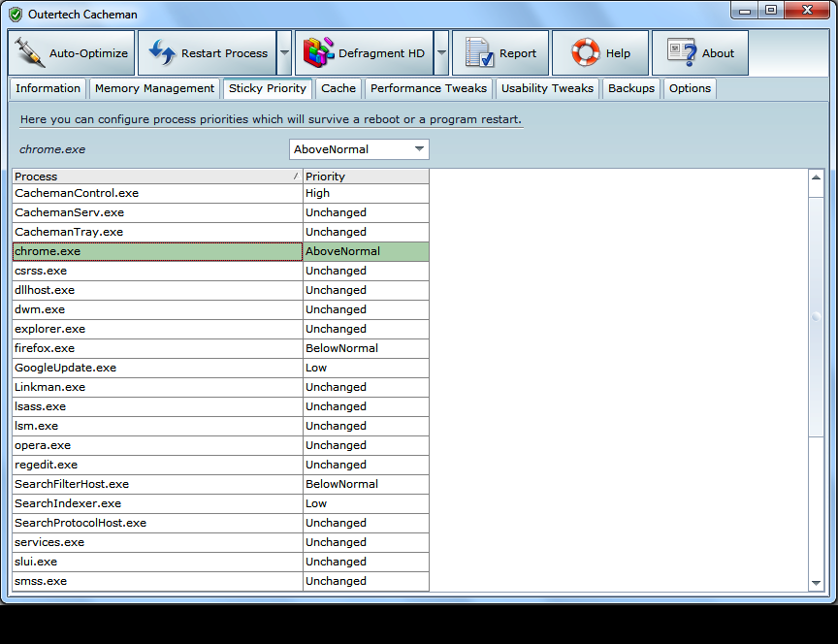Select the firefox.exe process
Image resolution: width=838 pixels, height=644 pixels.
coord(157,348)
